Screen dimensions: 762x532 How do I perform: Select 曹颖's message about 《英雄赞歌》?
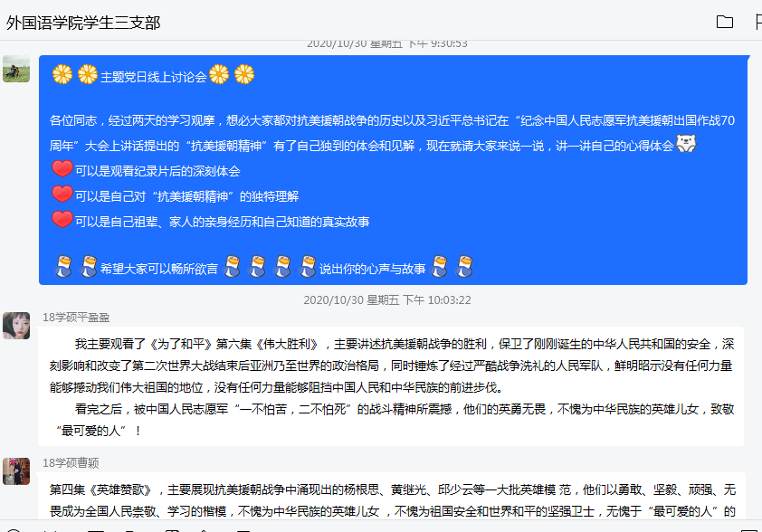[x=391, y=500]
